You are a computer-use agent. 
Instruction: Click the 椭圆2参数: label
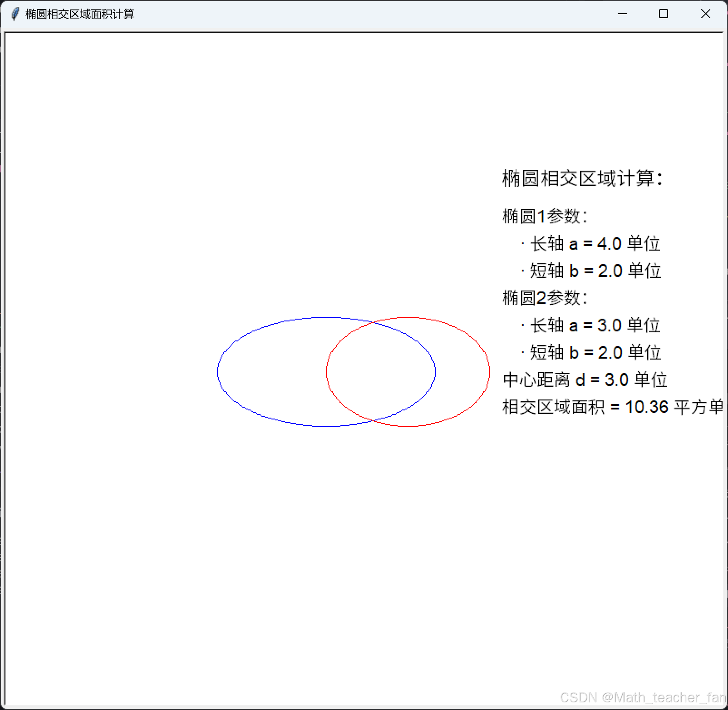[x=545, y=298]
